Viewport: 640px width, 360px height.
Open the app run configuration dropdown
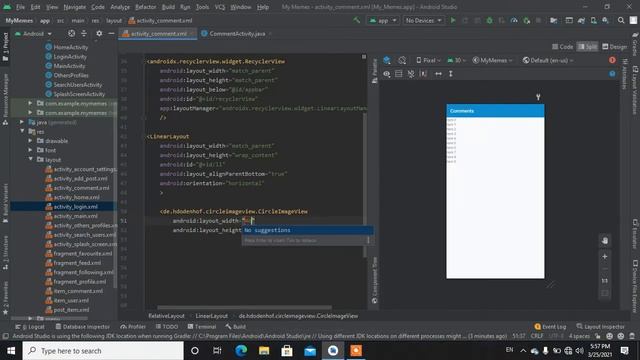(382, 20)
